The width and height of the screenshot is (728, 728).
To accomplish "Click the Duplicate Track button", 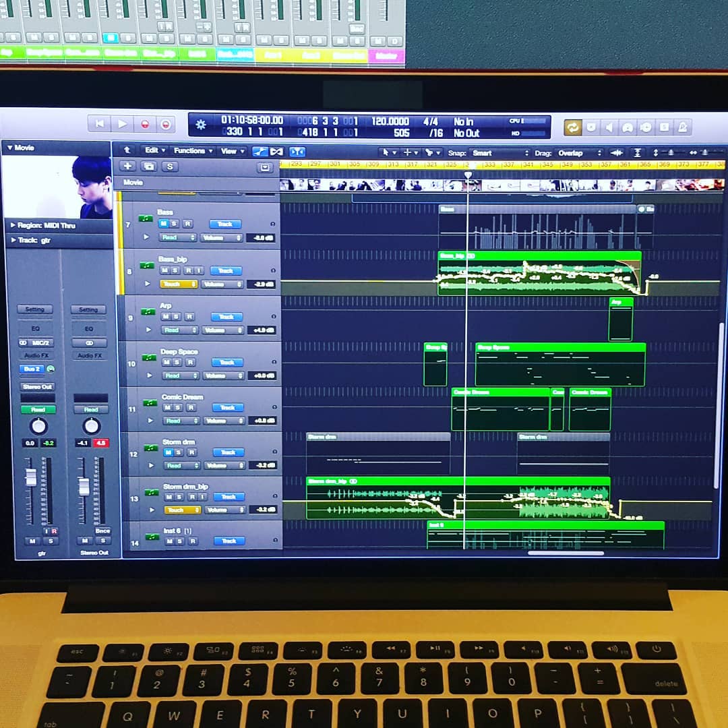I will pos(148,166).
